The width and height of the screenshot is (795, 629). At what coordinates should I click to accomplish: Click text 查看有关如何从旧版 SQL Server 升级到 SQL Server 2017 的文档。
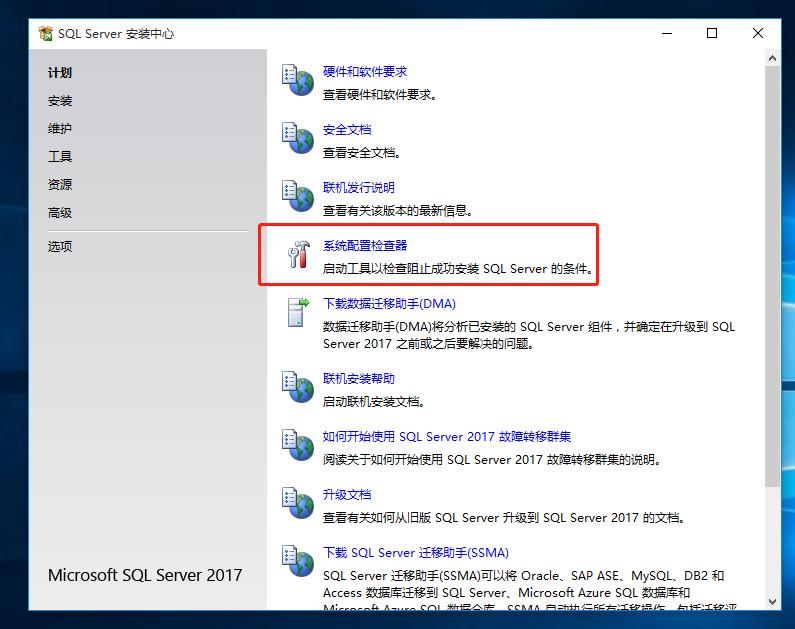pos(504,517)
